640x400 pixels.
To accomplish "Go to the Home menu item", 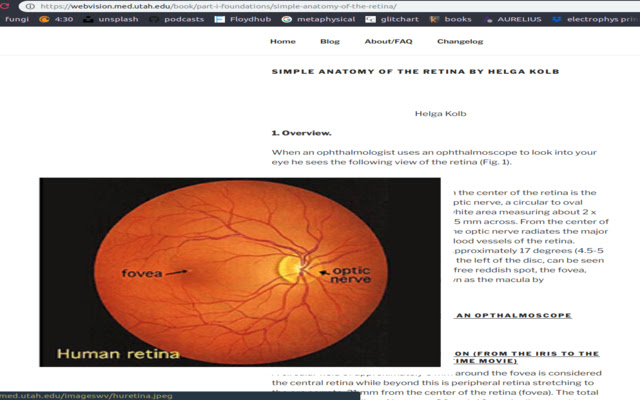I will click(283, 41).
